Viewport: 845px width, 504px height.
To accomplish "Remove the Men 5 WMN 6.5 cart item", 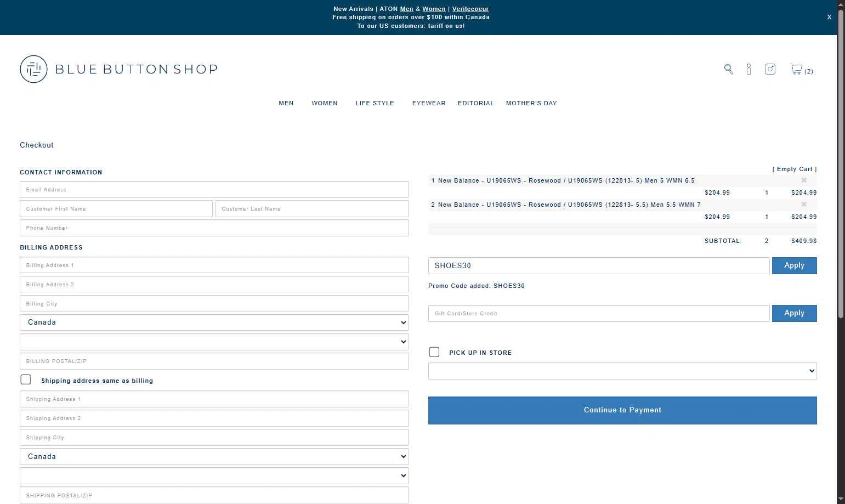I will 804,180.
